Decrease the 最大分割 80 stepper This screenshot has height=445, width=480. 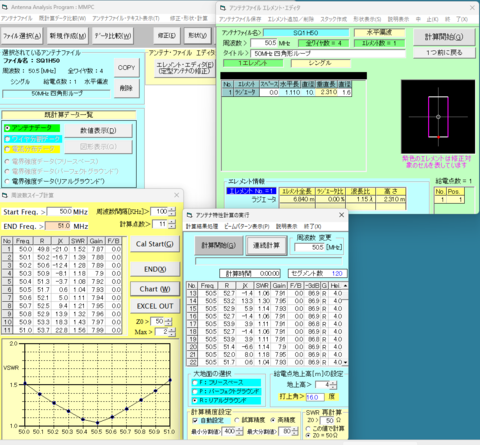295,433
